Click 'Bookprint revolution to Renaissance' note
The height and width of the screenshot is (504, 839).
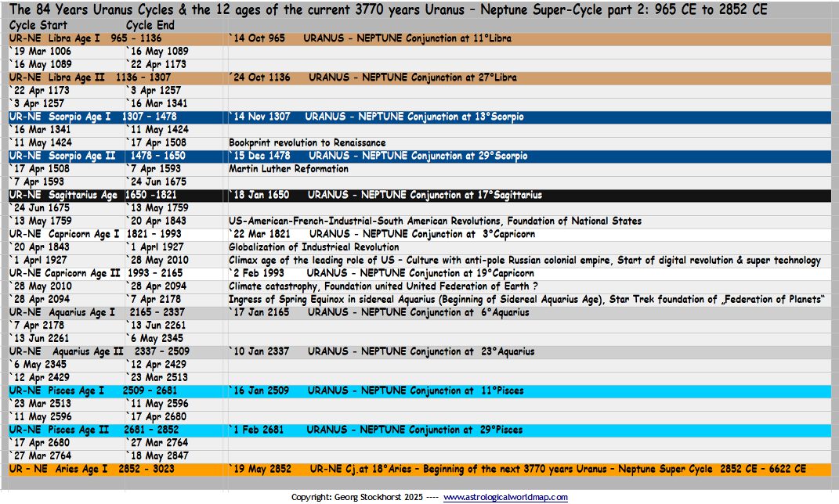click(x=308, y=142)
